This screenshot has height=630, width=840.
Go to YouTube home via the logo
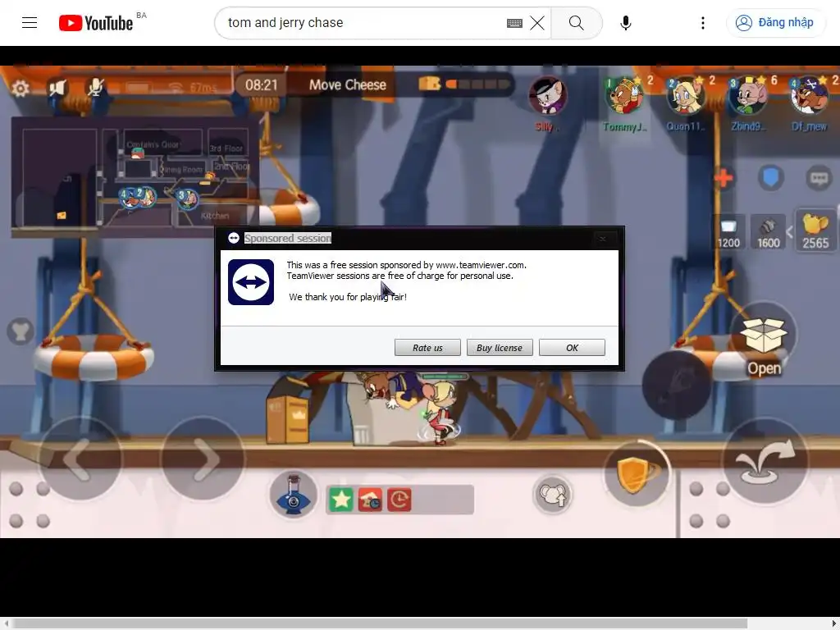coord(96,23)
